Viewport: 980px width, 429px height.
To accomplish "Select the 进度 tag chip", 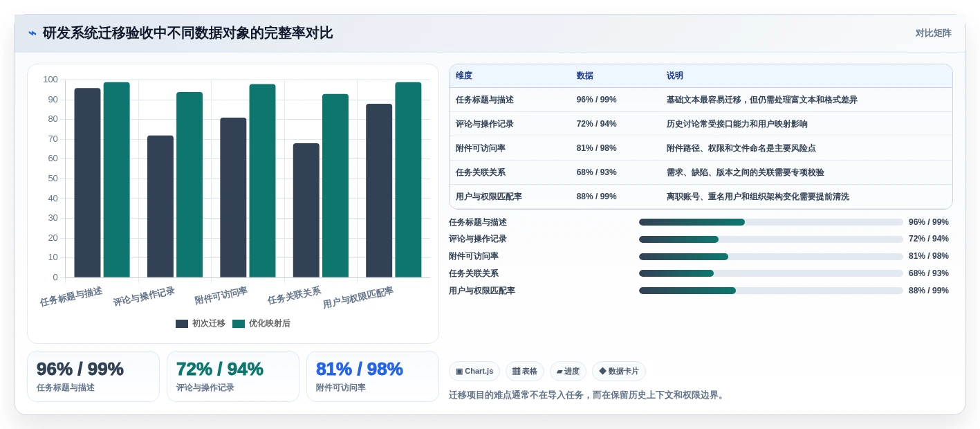I will (568, 372).
